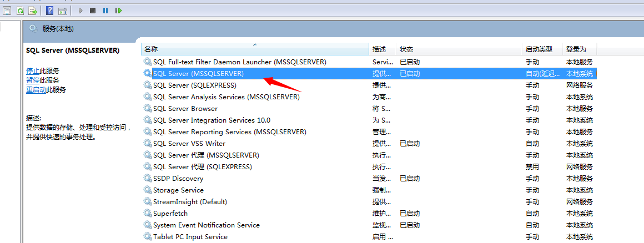Sort by the 名称 column header
The image size is (644, 243).
(x=151, y=49)
